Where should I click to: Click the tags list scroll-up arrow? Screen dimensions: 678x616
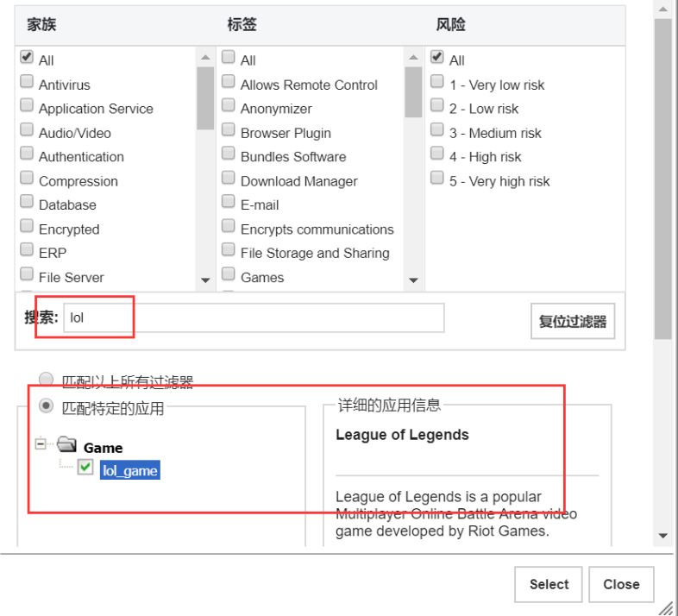[414, 57]
